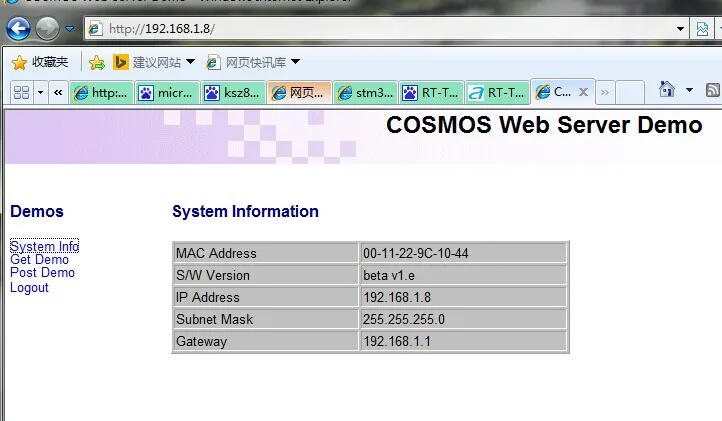722x421 pixels.
Task: Click the MAC Address label cell
Action: (266, 253)
